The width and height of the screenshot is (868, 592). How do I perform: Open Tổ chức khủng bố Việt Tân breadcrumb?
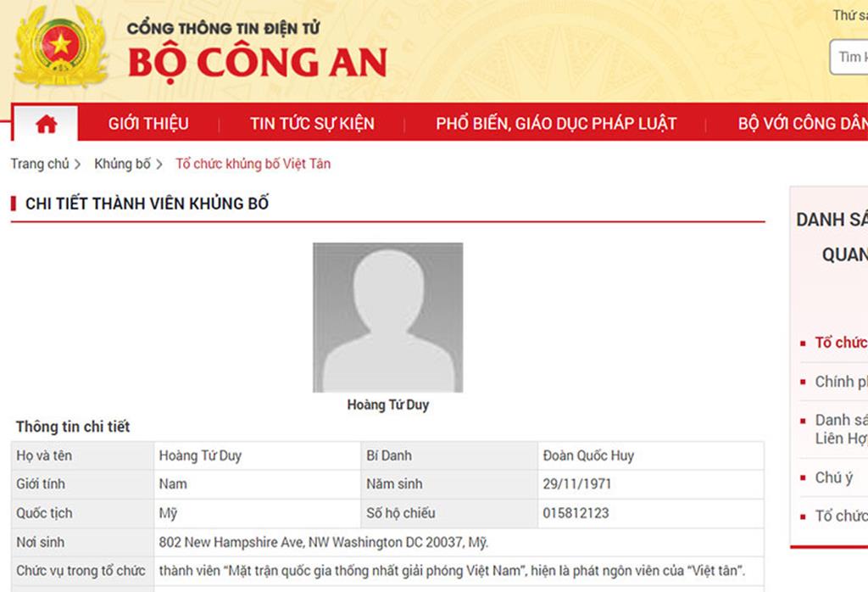[x=253, y=164]
